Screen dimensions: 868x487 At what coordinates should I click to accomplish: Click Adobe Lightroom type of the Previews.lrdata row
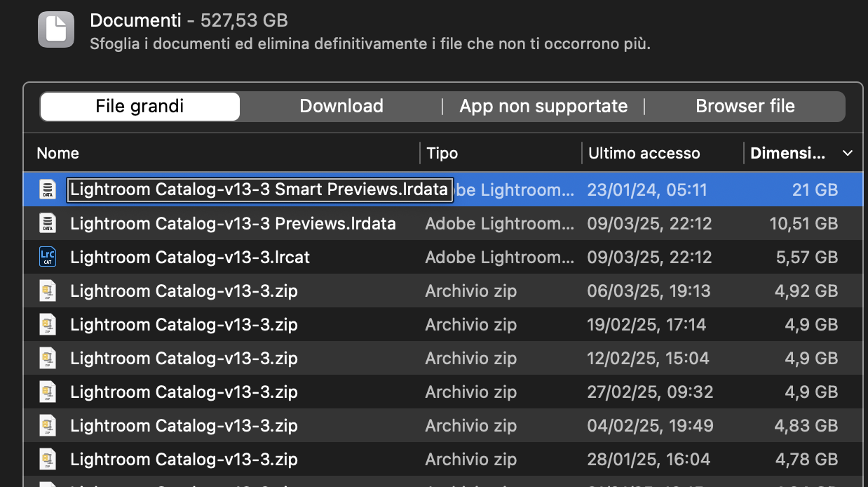coord(500,223)
